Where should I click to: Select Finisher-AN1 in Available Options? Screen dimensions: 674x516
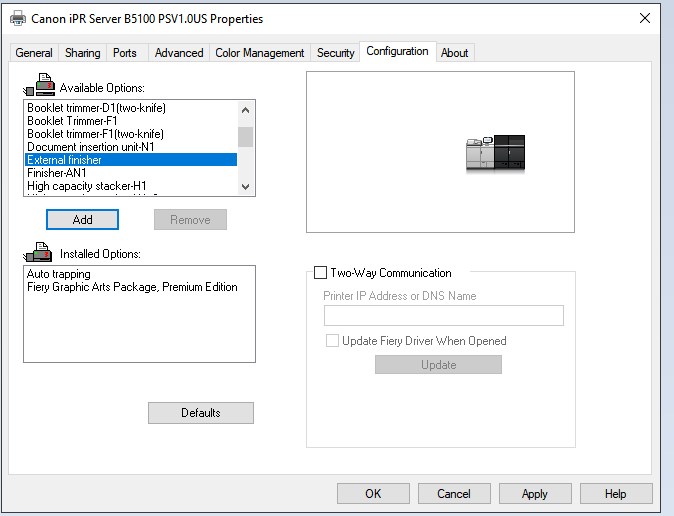point(57,173)
